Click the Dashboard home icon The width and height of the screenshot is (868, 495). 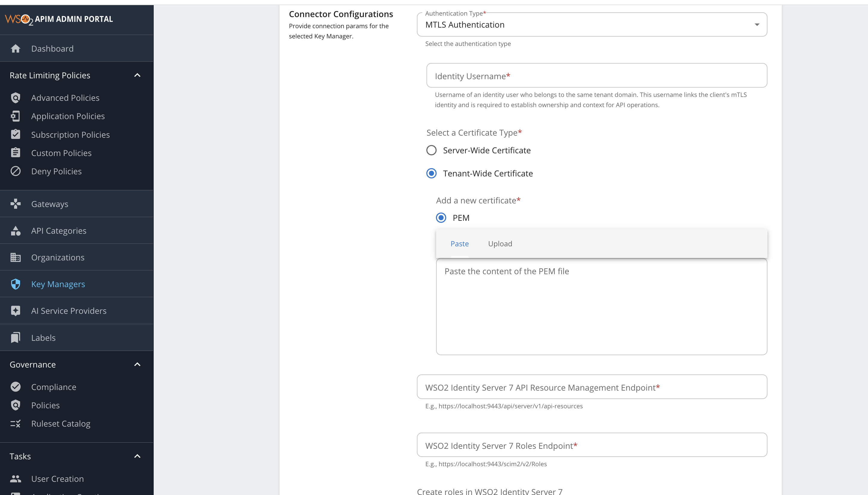[15, 49]
